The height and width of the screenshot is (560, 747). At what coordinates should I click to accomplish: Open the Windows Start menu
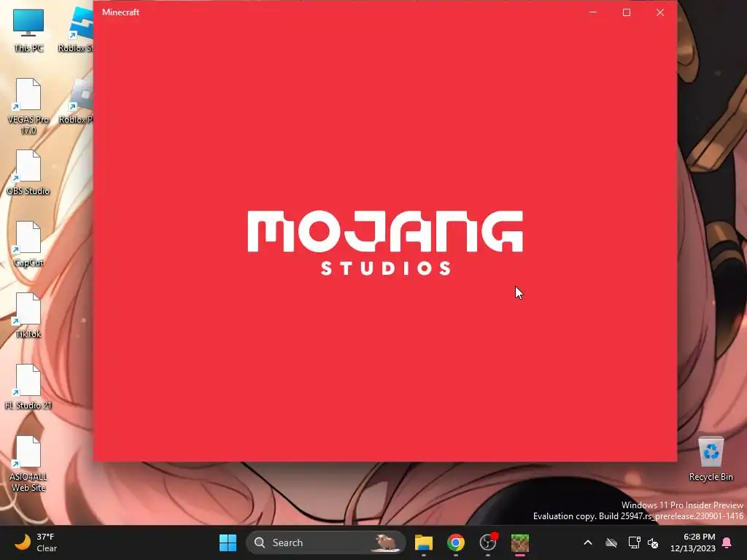click(x=228, y=542)
